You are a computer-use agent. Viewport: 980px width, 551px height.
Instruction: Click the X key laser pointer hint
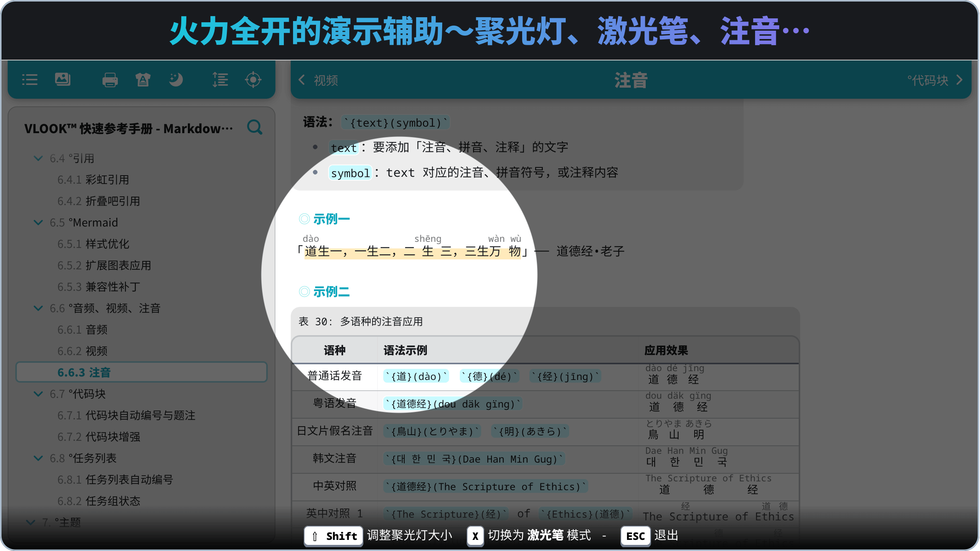475,536
